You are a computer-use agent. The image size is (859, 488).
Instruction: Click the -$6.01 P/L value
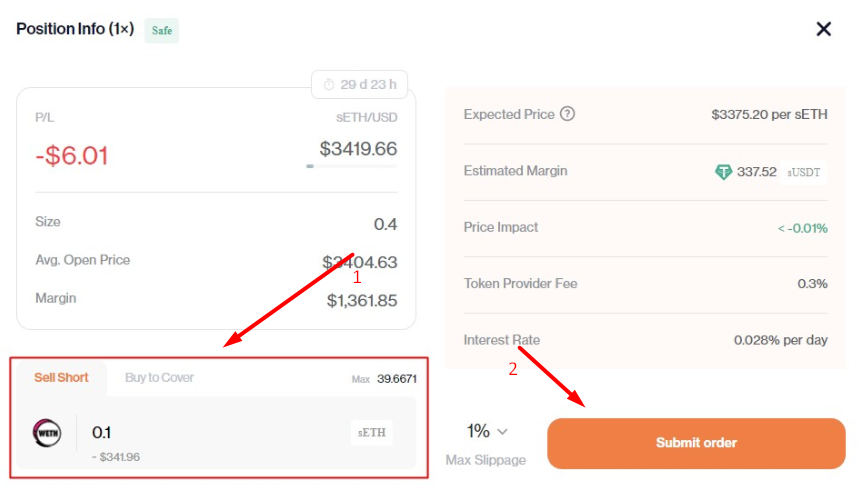(x=71, y=156)
